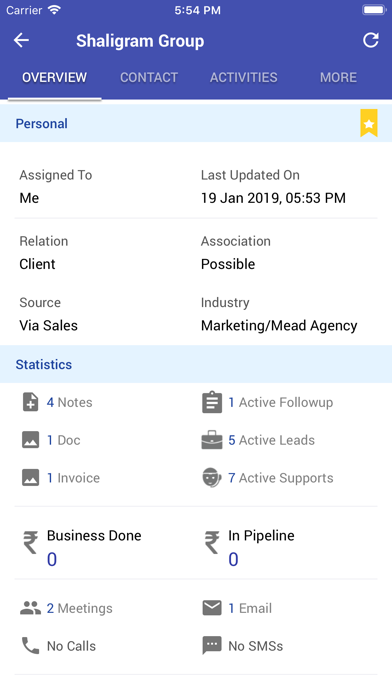392x696 pixels.
Task: Tap the Active Supports headset icon
Action: (212, 478)
